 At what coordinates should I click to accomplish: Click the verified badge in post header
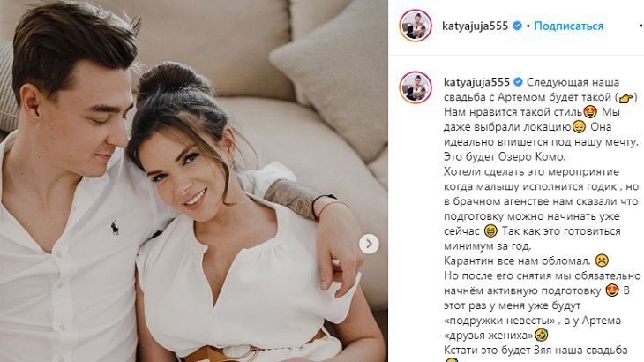point(518,26)
